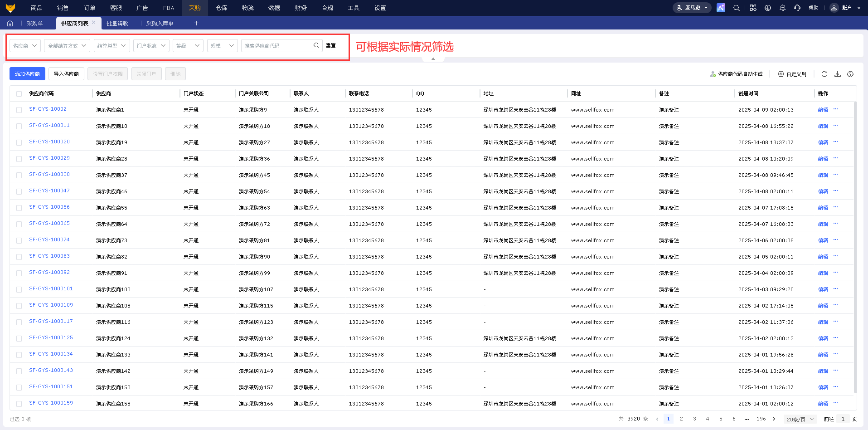Select the checkbox for SF-GYS-10002

click(x=19, y=110)
